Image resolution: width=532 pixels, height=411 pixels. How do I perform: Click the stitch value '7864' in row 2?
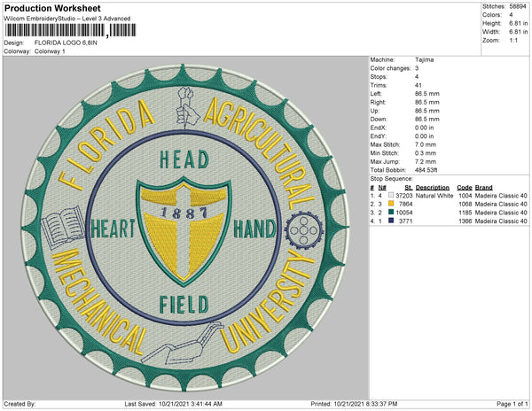pyautogui.click(x=406, y=204)
